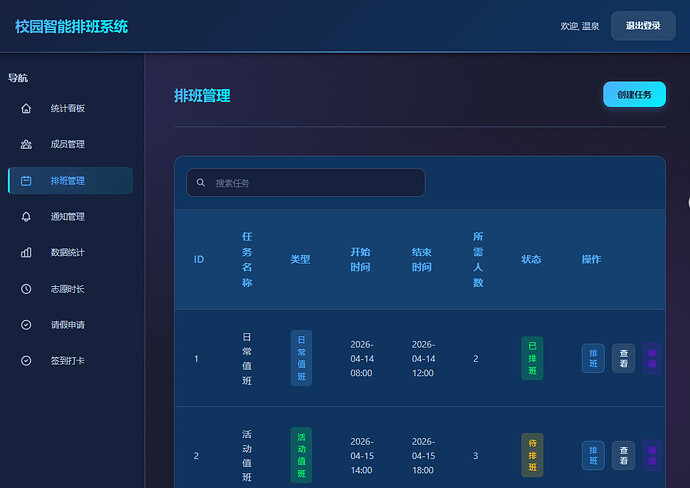
Task: Click the bell icon for 通知管理
Action: [26, 216]
